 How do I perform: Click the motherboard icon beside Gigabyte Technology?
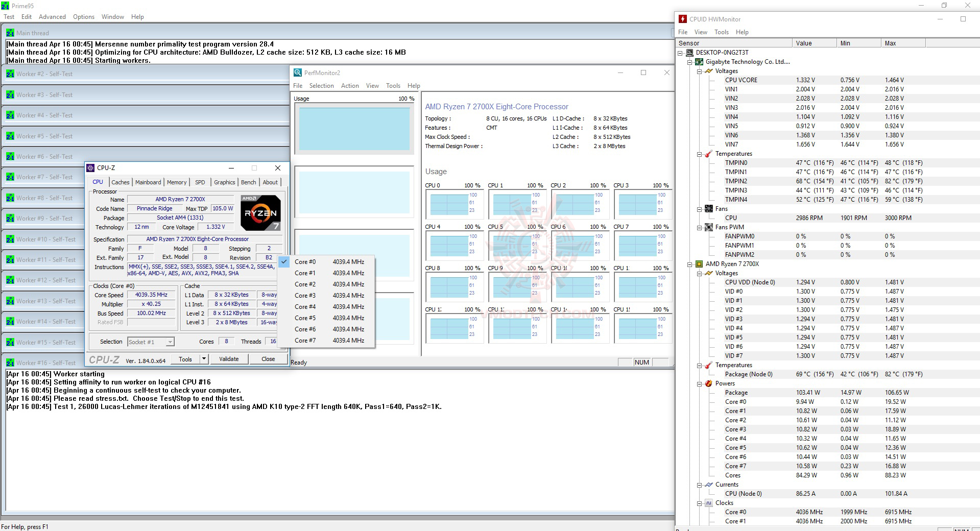tap(699, 62)
